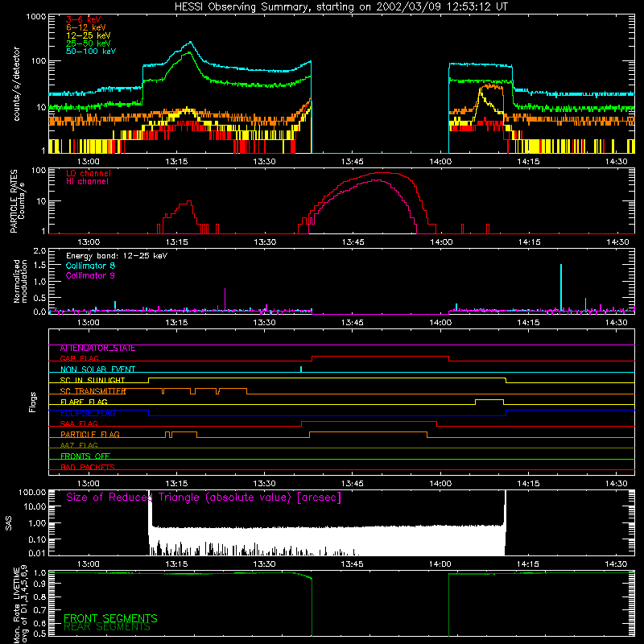Select the orange 6-12 keV legend entry

click(x=86, y=27)
